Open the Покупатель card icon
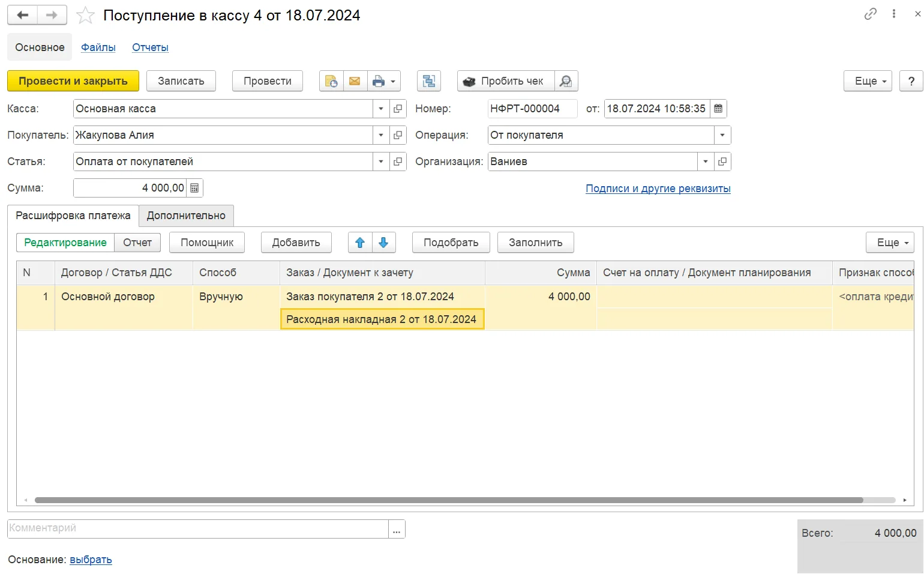 [398, 135]
